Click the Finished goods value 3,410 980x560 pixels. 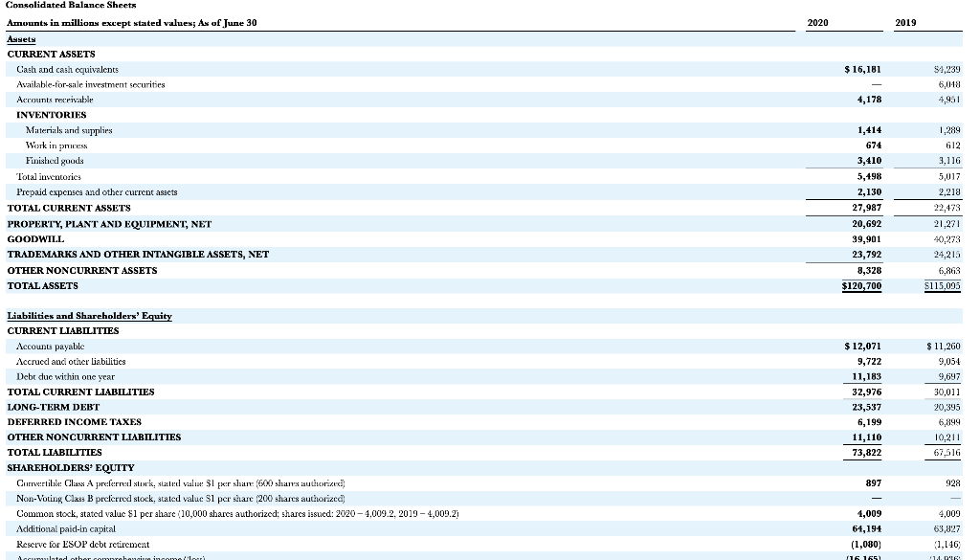(869, 161)
